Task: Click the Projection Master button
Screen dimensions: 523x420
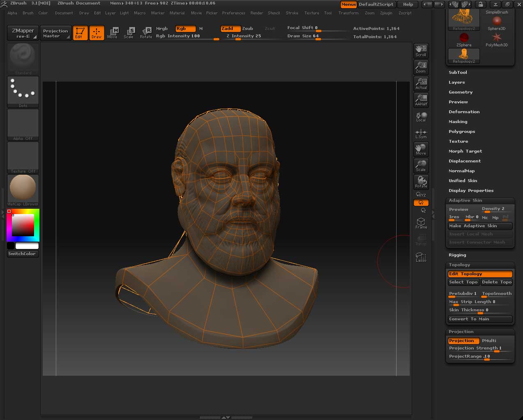Action: pyautogui.click(x=55, y=33)
